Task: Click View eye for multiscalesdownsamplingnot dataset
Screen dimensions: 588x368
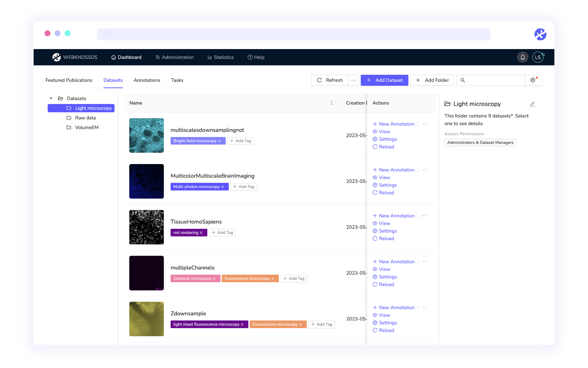Action: pyautogui.click(x=375, y=132)
